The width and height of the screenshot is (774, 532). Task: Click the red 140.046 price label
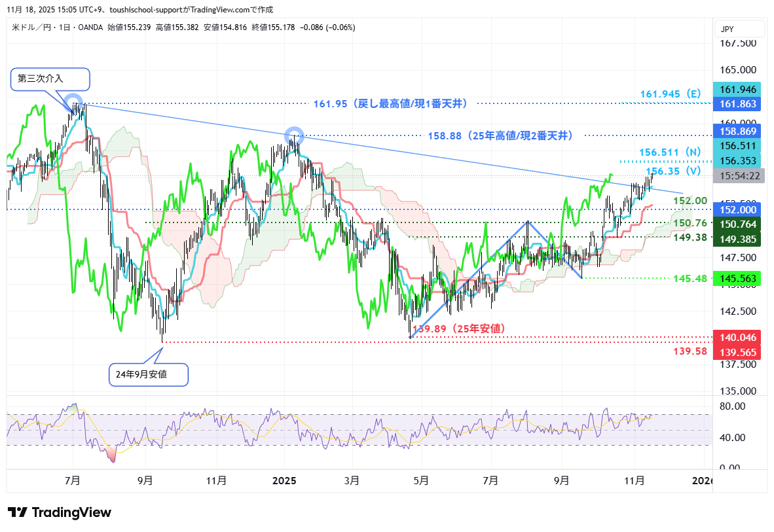pyautogui.click(x=738, y=338)
